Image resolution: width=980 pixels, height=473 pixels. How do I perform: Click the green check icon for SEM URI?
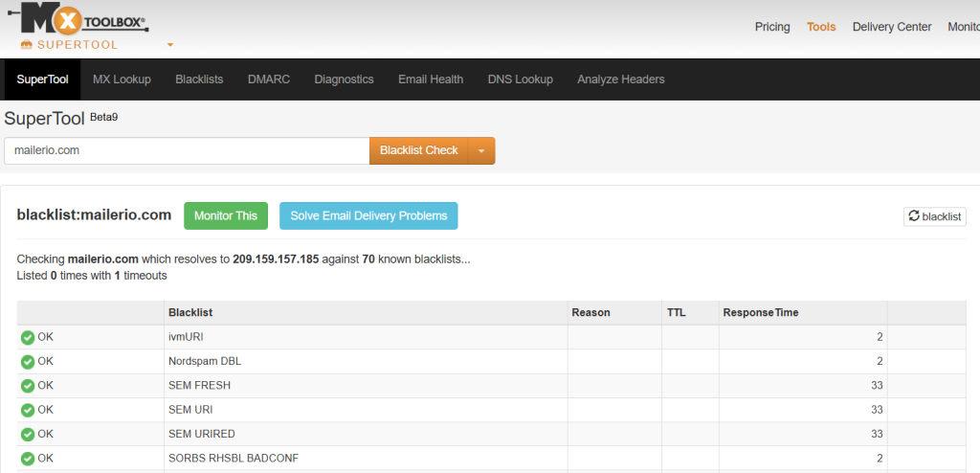28,410
